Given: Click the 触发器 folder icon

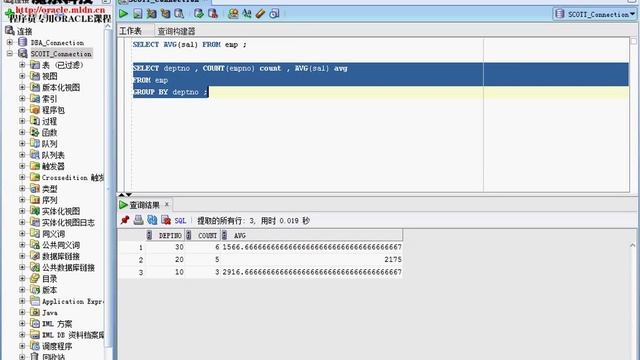Looking at the screenshot, I should click(35, 166).
